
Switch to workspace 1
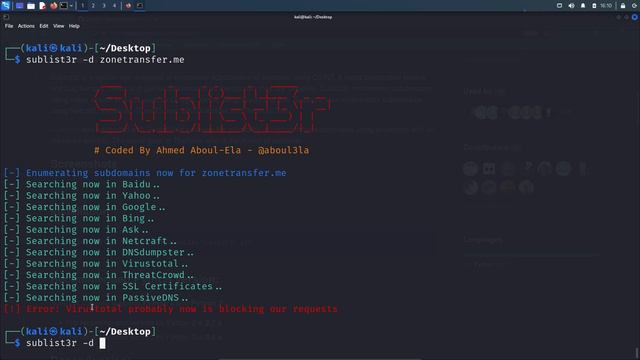click(x=82, y=6)
